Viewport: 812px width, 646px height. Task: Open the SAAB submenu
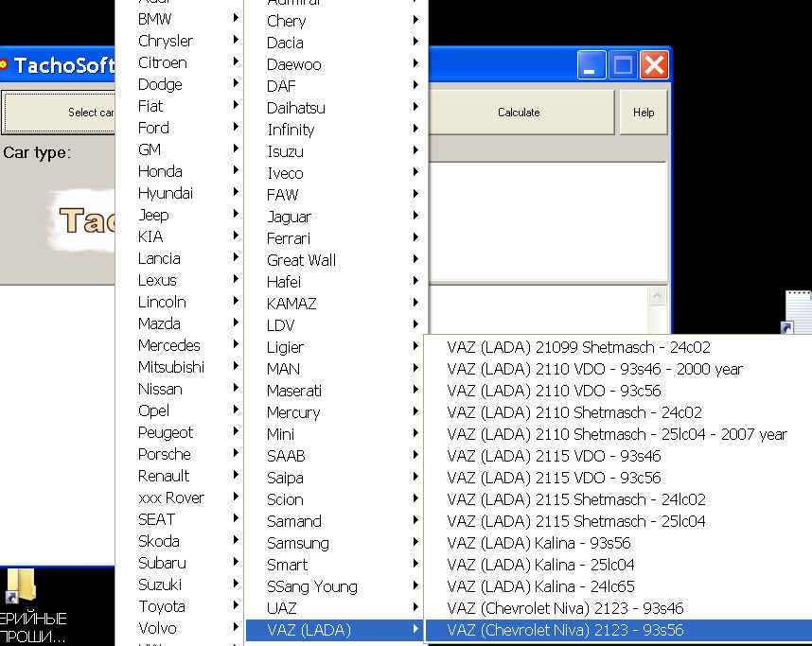[x=335, y=456]
